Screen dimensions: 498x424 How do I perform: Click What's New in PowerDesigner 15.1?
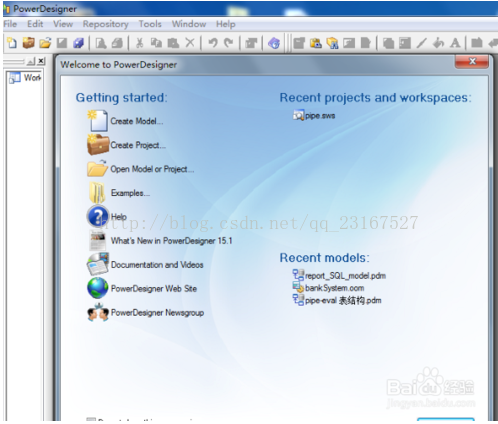[172, 241]
